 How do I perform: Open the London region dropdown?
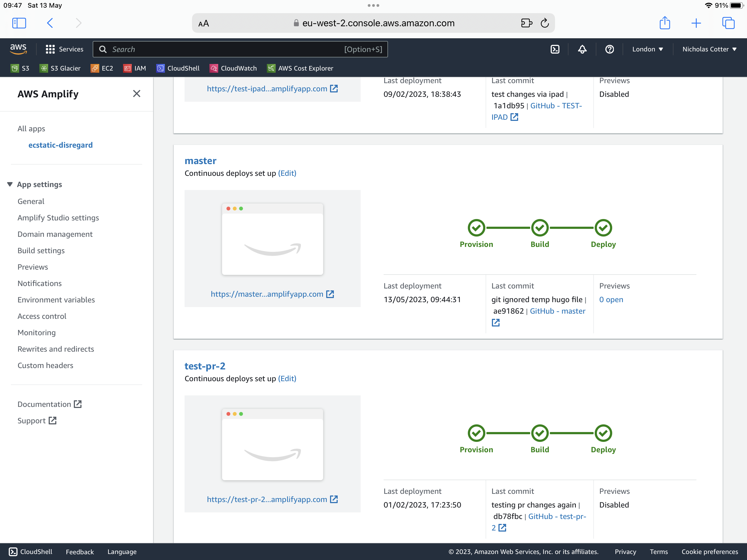coord(647,49)
